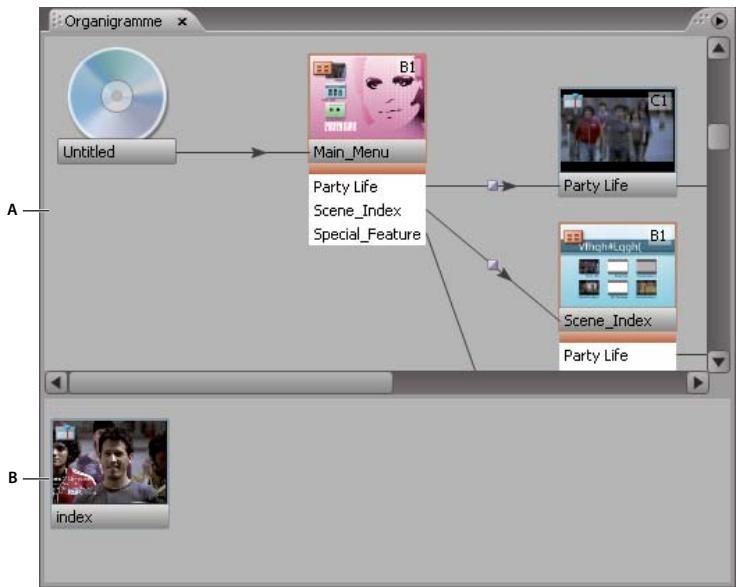
Task: Click the horizontal scrollbar thumb
Action: (231, 382)
